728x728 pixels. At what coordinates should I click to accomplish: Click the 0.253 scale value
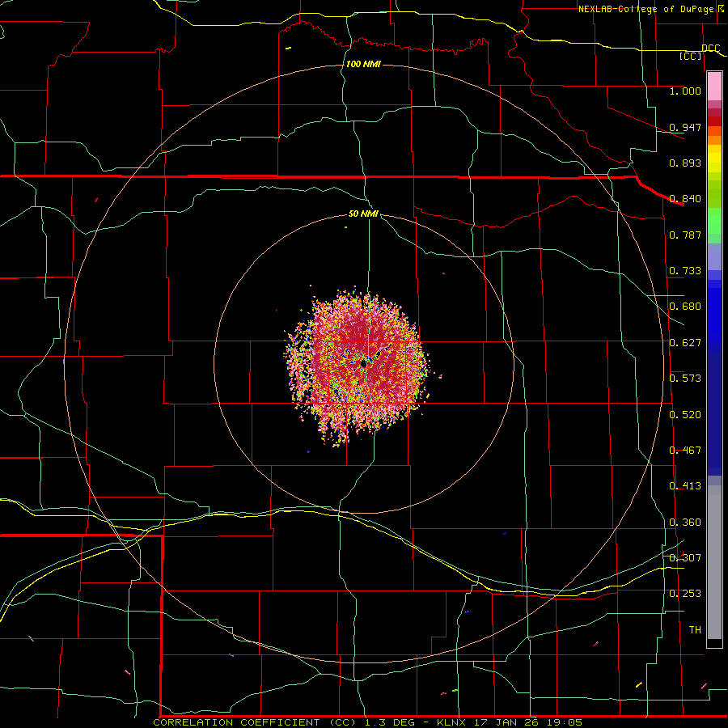(x=685, y=594)
